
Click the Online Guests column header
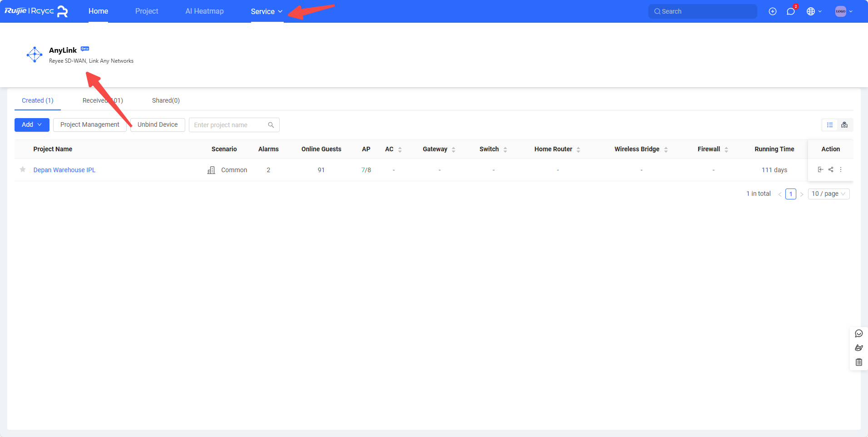(x=321, y=149)
